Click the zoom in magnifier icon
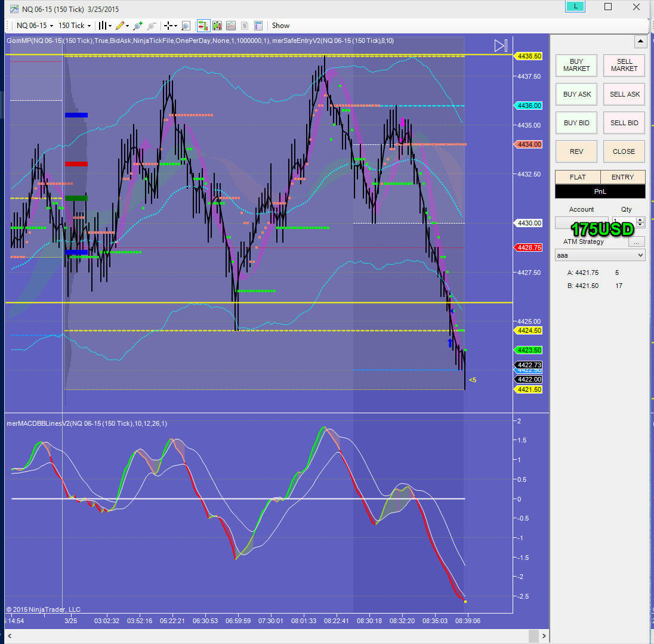 (138, 26)
